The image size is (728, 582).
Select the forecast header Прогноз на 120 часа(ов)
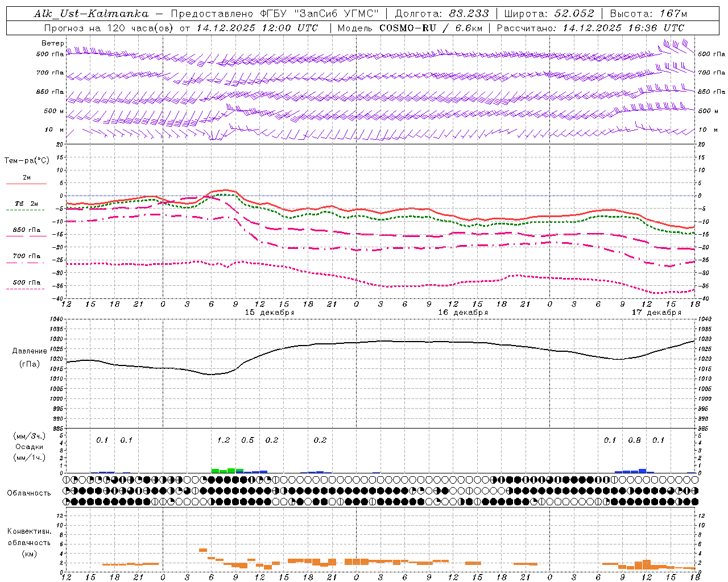(x=109, y=28)
